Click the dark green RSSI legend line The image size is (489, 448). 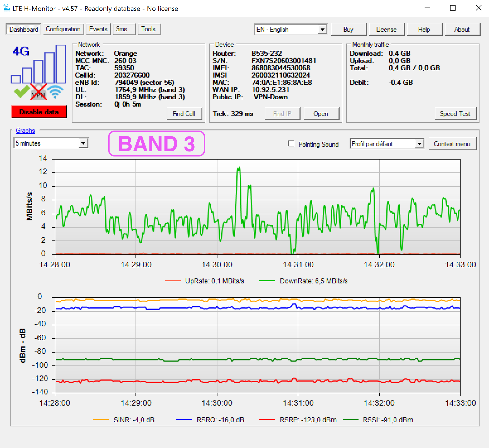coord(351,420)
